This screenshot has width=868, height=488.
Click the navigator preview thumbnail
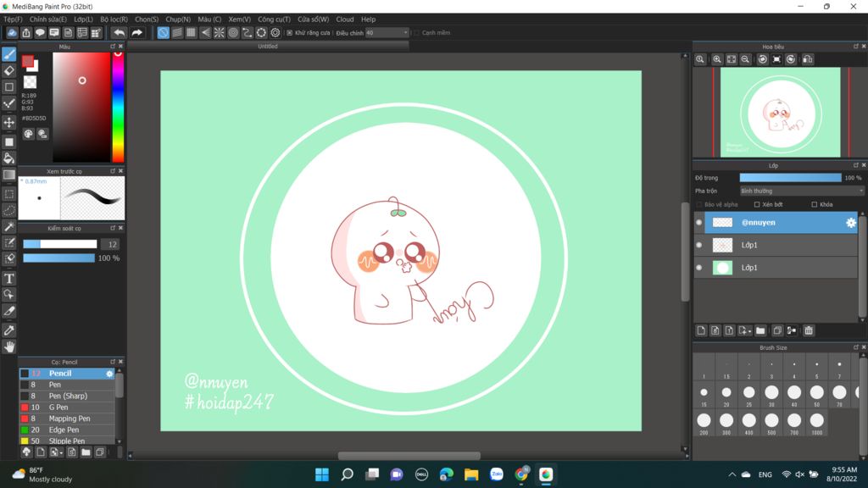[781, 113]
